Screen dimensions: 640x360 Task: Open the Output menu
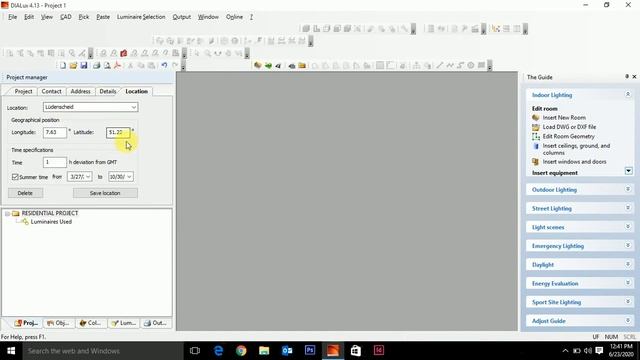pyautogui.click(x=182, y=17)
